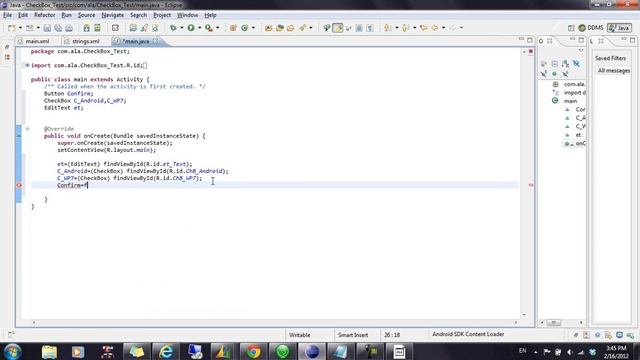Click the Save All toolbar icon

pyautogui.click(x=58, y=28)
